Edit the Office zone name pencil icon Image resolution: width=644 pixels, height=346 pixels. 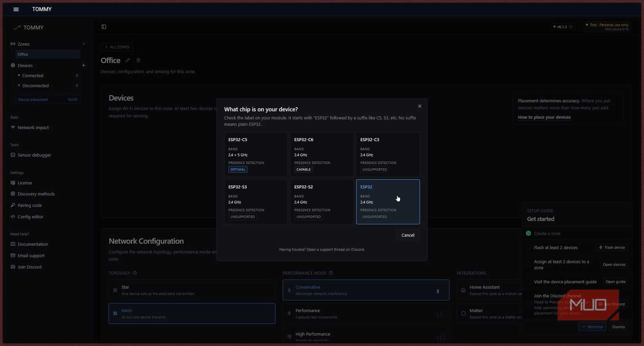[128, 60]
